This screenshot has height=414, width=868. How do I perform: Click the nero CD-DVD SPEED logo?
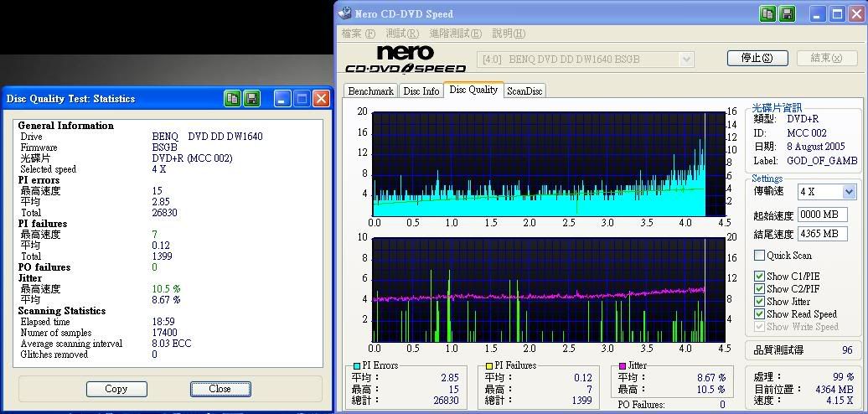point(406,60)
